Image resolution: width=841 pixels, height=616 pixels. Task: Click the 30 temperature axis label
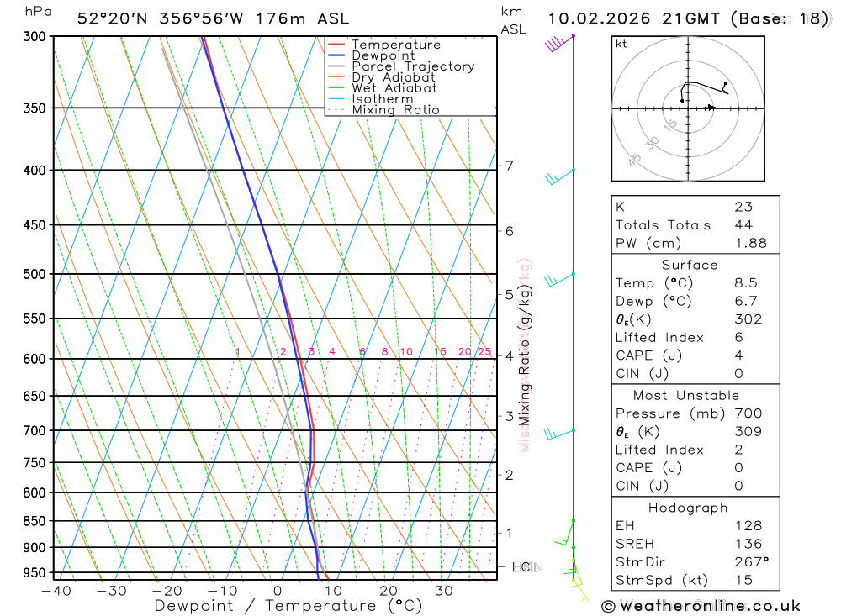point(443,592)
